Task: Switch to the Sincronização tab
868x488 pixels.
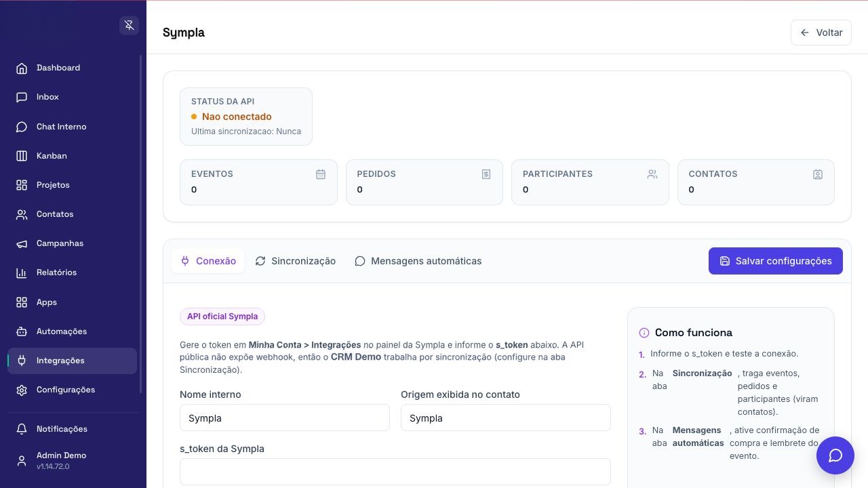Action: (295, 261)
